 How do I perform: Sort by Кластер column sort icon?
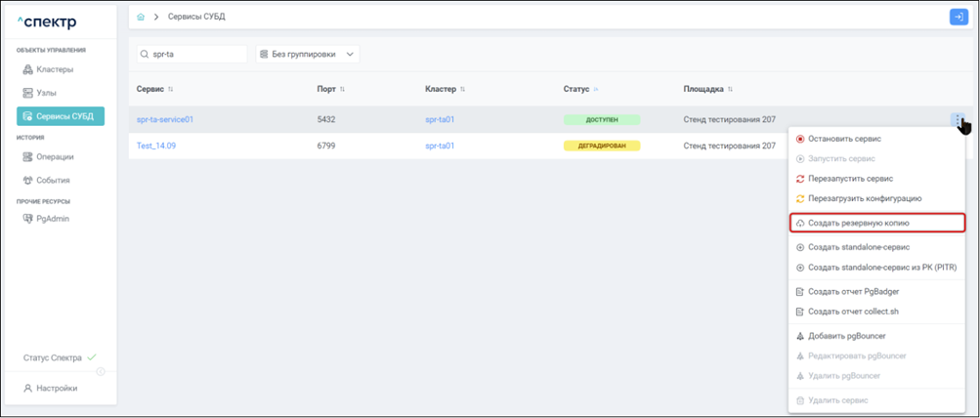(462, 90)
